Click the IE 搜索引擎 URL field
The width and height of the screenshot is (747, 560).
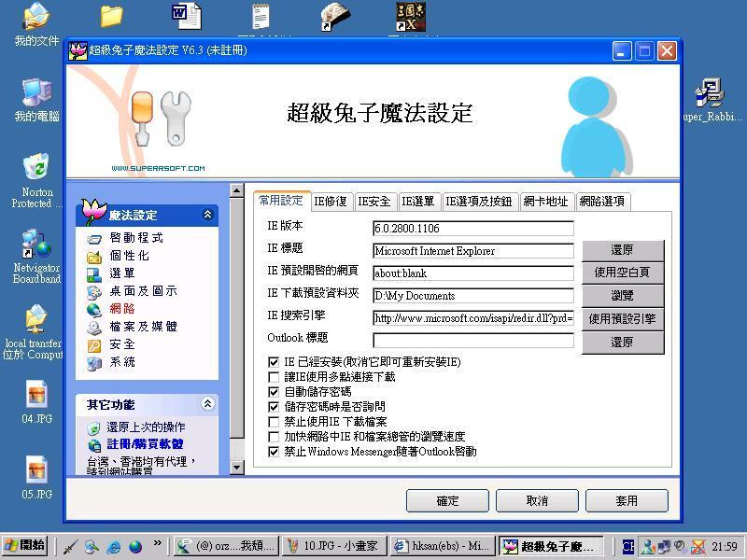(x=473, y=318)
